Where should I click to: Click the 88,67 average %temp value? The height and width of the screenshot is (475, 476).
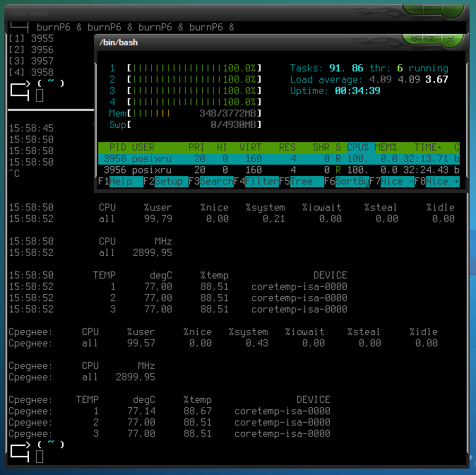pos(197,411)
